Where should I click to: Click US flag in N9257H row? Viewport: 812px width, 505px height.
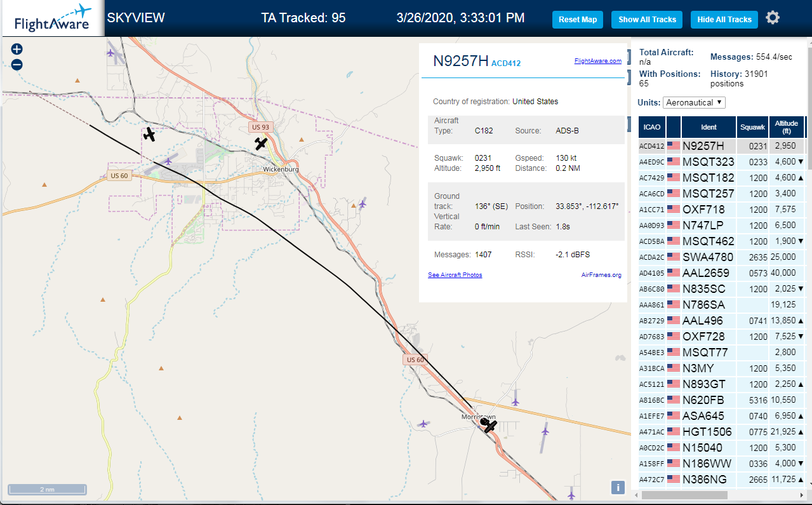[x=674, y=146]
